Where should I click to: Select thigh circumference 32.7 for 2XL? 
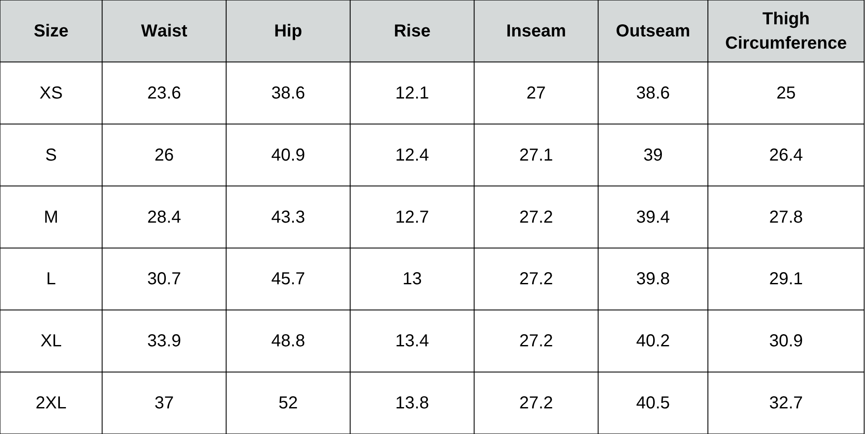(786, 403)
